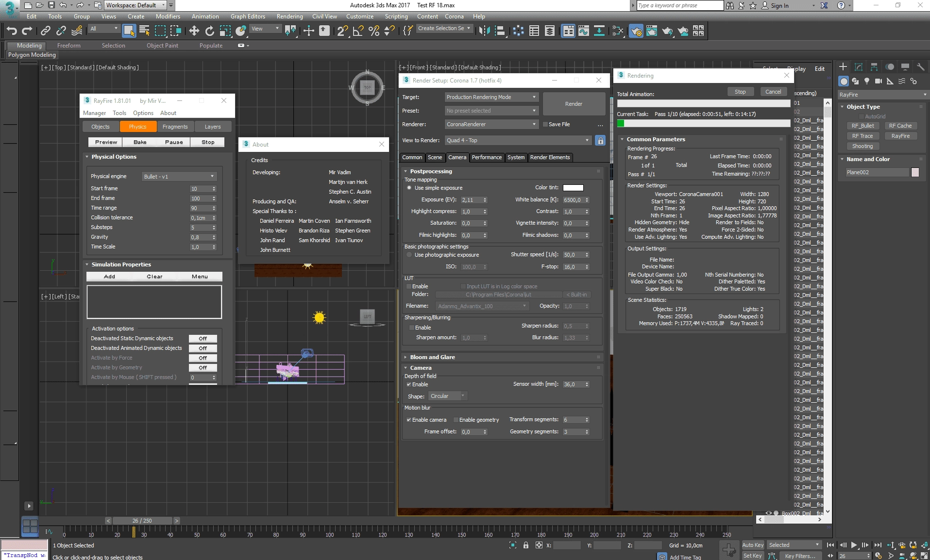Click the Mirror tool icon
The width and height of the screenshot is (930, 560).
[484, 31]
